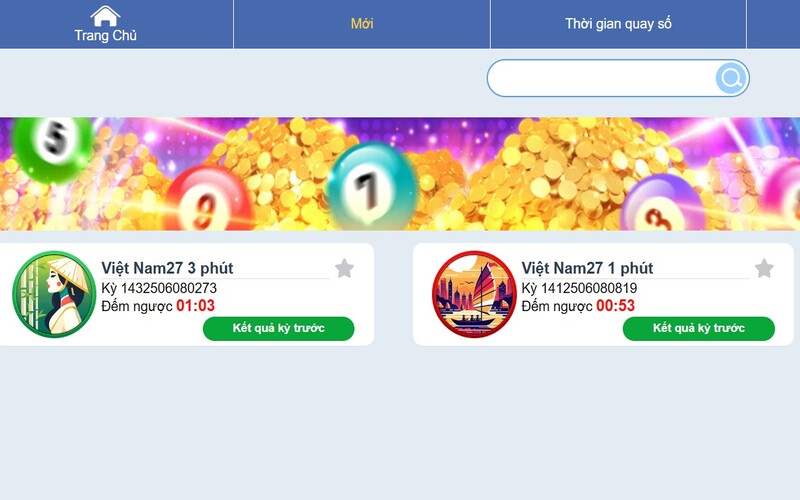Image resolution: width=800 pixels, height=500 pixels.
Task: Favorite Việt Nam27 3 phút with star
Action: pos(344,268)
